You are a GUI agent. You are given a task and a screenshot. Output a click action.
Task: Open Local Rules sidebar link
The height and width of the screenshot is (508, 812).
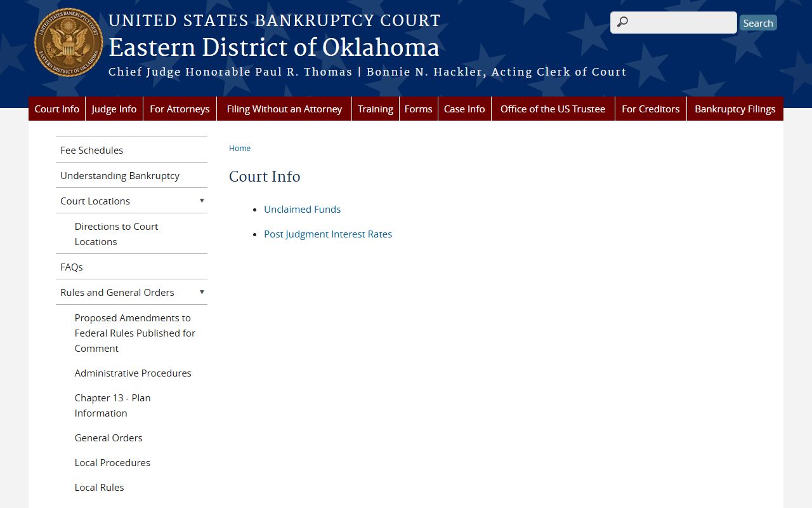[x=100, y=487]
